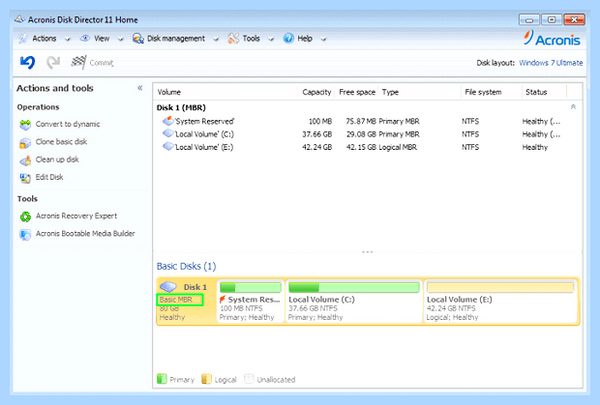This screenshot has width=600, height=405.
Task: Sort by the Volume column header
Action: click(169, 92)
